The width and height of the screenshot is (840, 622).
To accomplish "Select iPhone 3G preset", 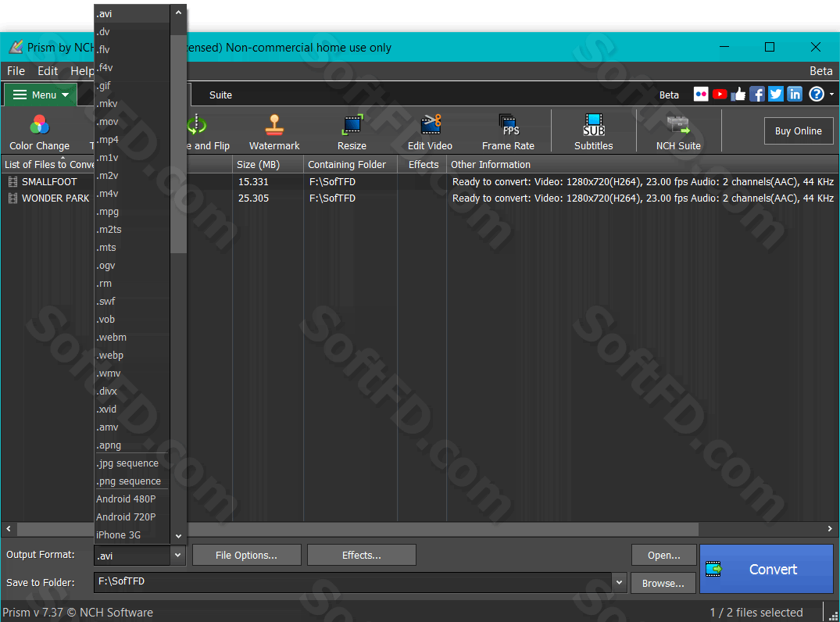I will (132, 534).
